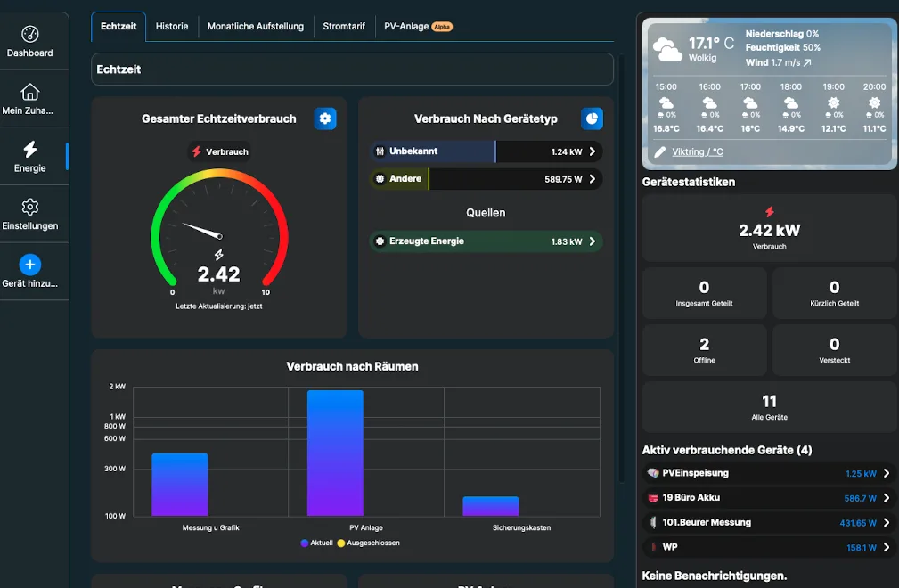
Task: Go to Mein Zuhause home icon
Action: coord(29,93)
